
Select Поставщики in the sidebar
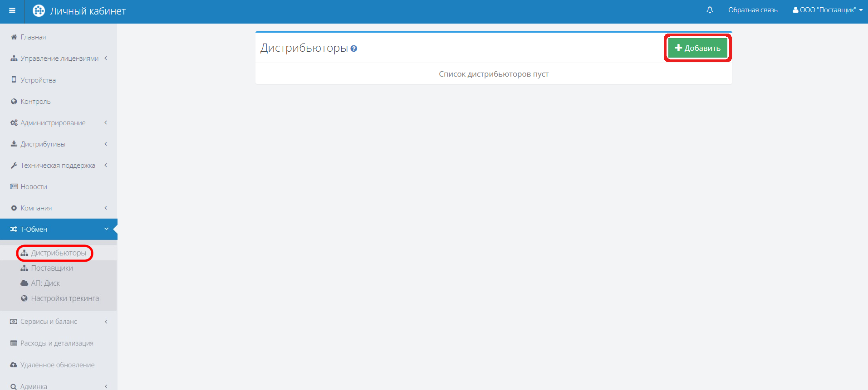52,268
